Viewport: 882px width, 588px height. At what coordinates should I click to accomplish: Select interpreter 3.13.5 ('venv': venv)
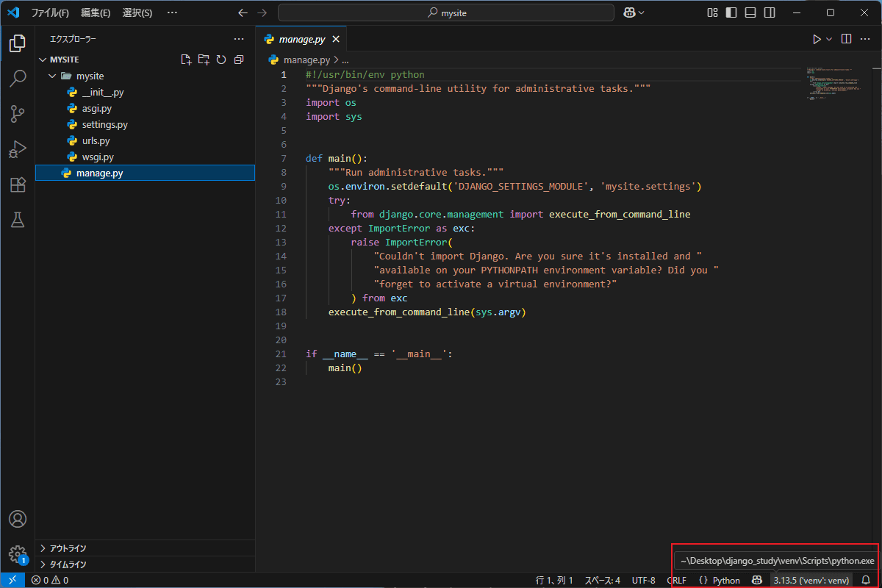coord(811,580)
